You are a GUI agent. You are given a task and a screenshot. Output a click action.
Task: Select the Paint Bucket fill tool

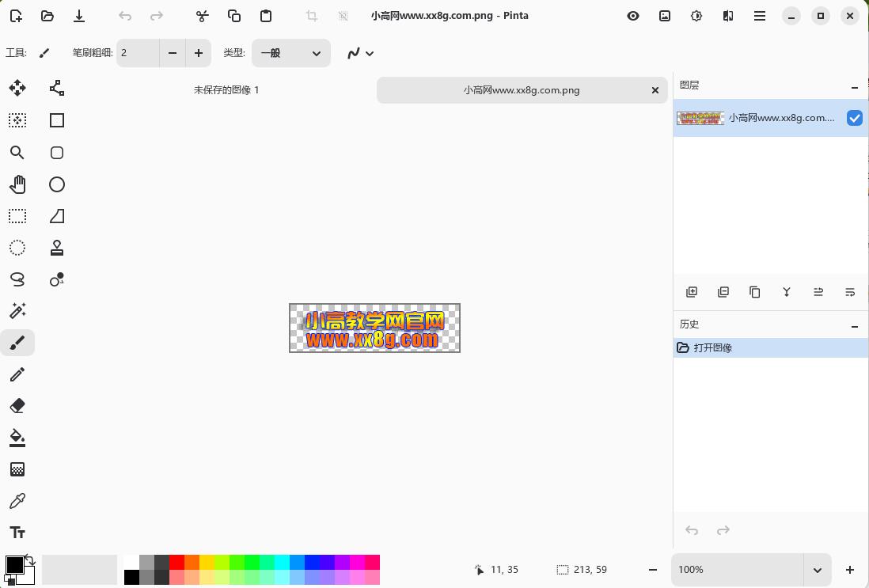17,438
